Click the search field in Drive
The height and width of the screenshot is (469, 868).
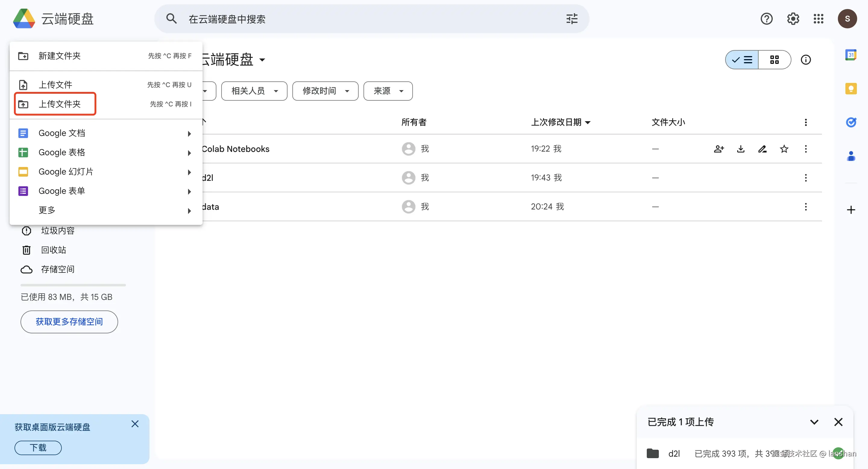tap(371, 19)
